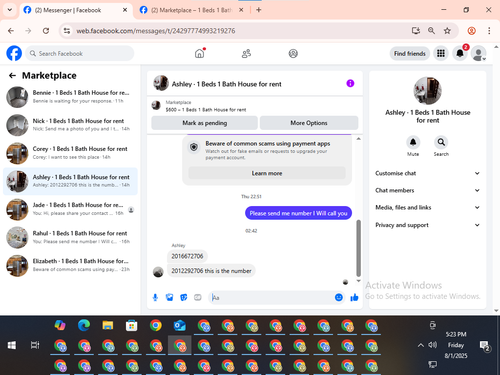The width and height of the screenshot is (500, 375).
Task: Click the back arrow beside Marketplace
Action: 12,76
